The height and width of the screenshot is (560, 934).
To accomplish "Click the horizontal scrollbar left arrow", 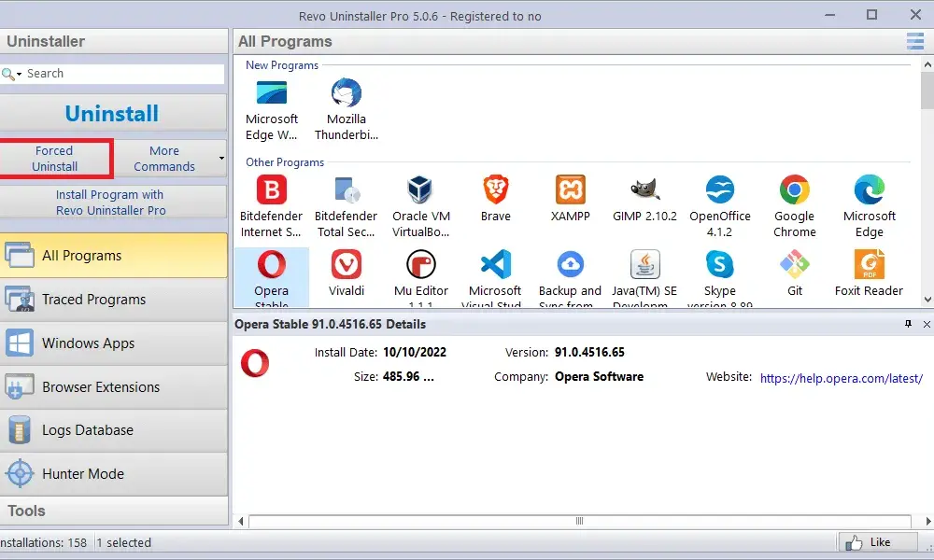I will [241, 522].
